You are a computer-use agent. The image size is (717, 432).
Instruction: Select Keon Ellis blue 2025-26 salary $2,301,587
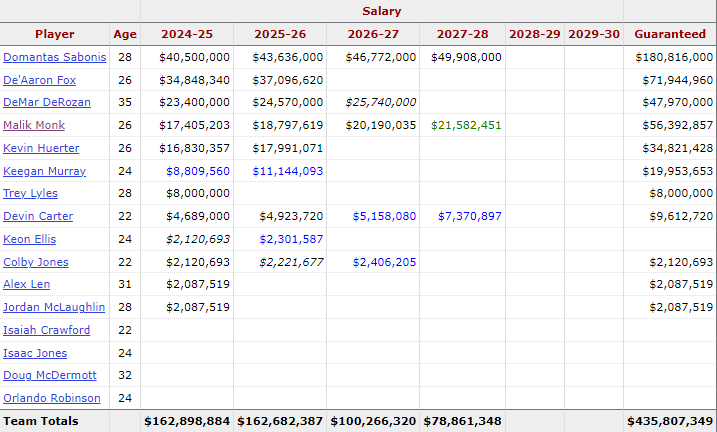[x=291, y=239]
